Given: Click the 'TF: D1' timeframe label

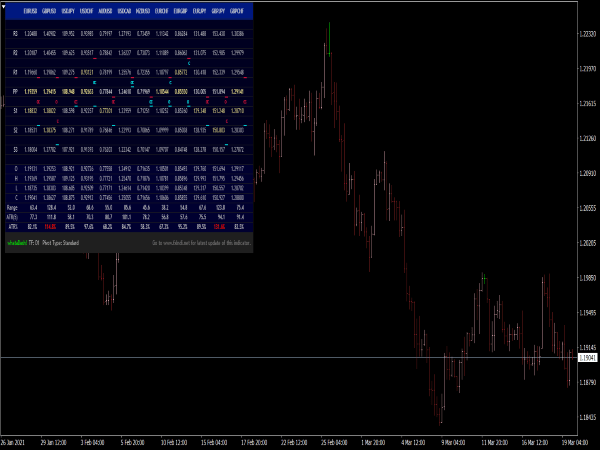Looking at the screenshot, I should [x=34, y=243].
